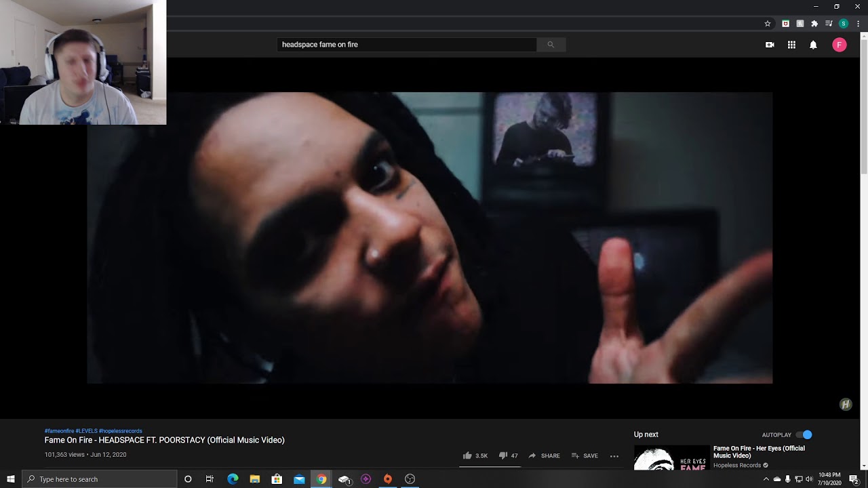Click the YouTube search input field
The width and height of the screenshot is (868, 488).
(x=407, y=45)
